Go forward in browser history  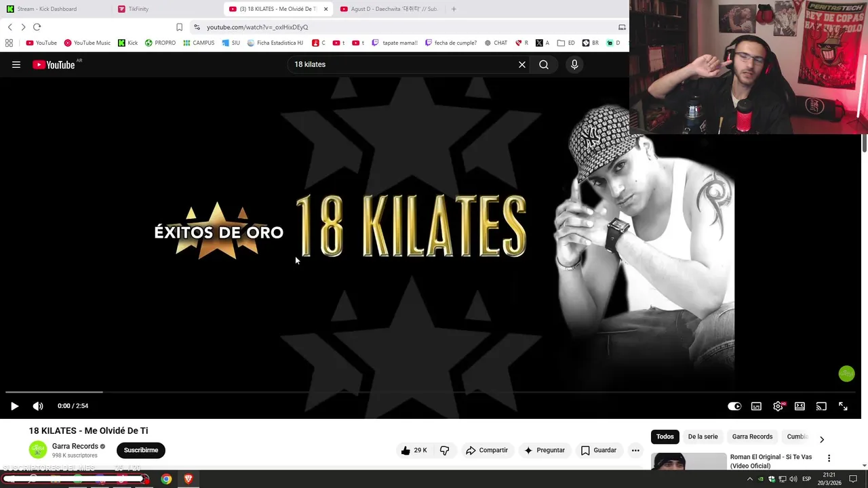(23, 27)
